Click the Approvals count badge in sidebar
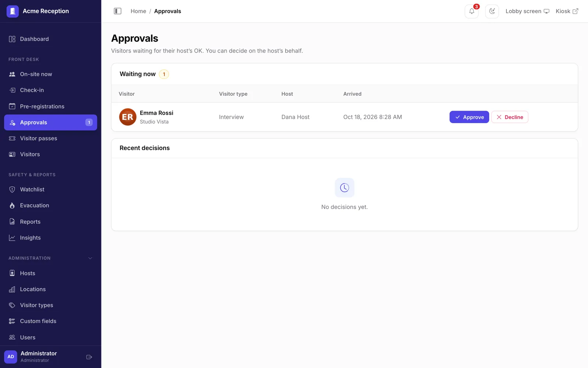 click(89, 123)
